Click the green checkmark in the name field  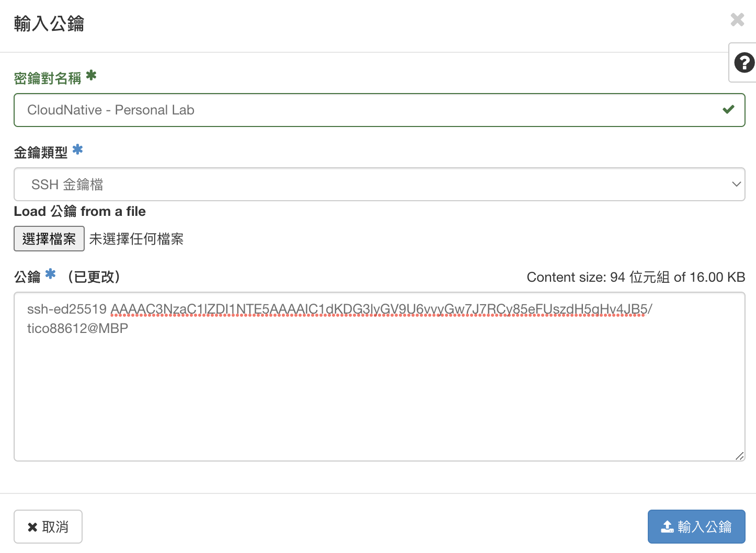click(728, 110)
